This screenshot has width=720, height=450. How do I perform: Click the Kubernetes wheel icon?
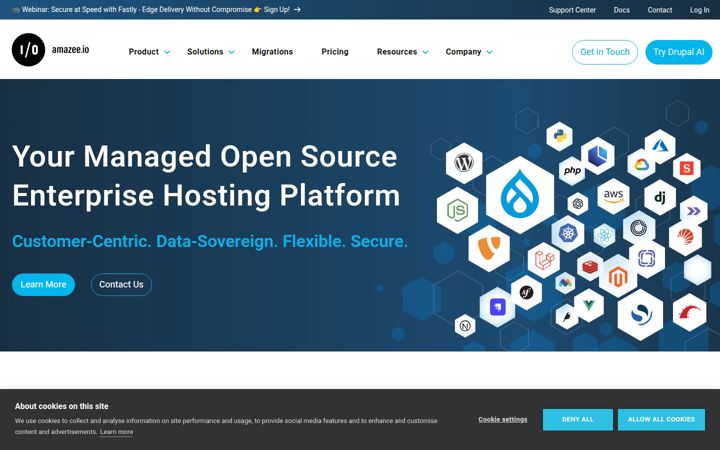568,234
